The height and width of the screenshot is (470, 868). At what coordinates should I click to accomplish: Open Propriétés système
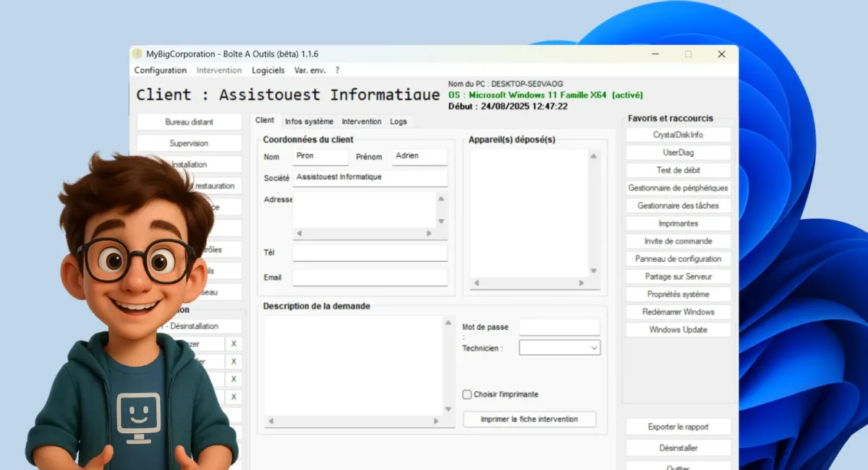coord(678,294)
